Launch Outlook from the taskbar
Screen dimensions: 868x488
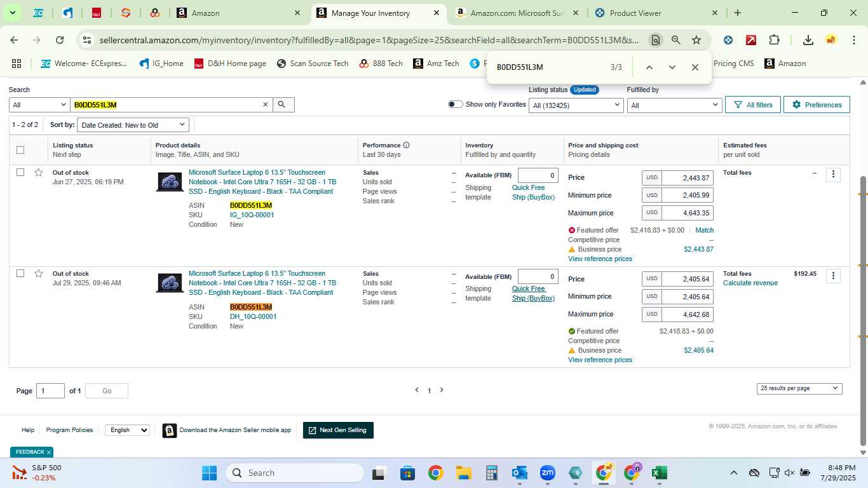coord(520,473)
